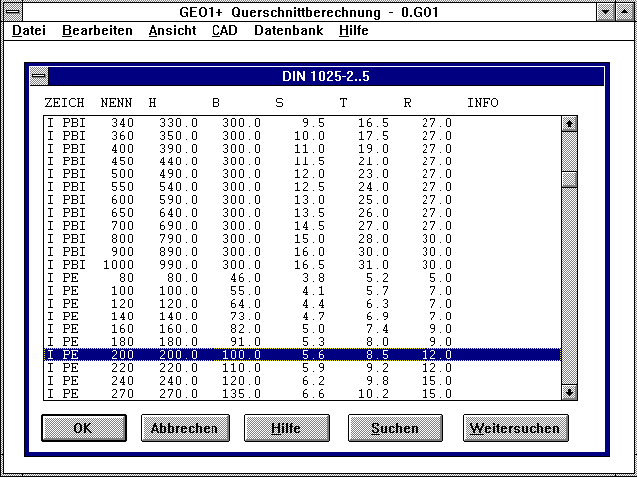Open DIN 1025 dialog system menu
Viewport: 637px width, 478px height.
tap(38, 77)
